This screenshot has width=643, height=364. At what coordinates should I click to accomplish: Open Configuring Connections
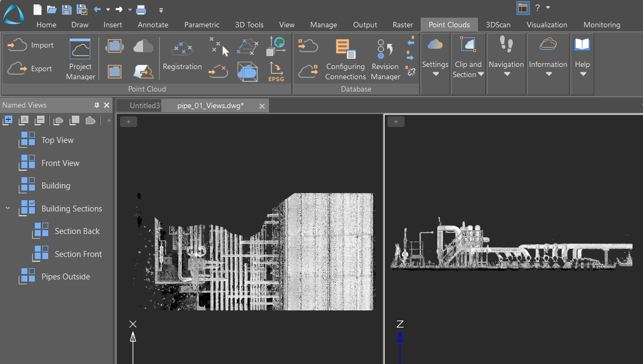click(x=345, y=59)
